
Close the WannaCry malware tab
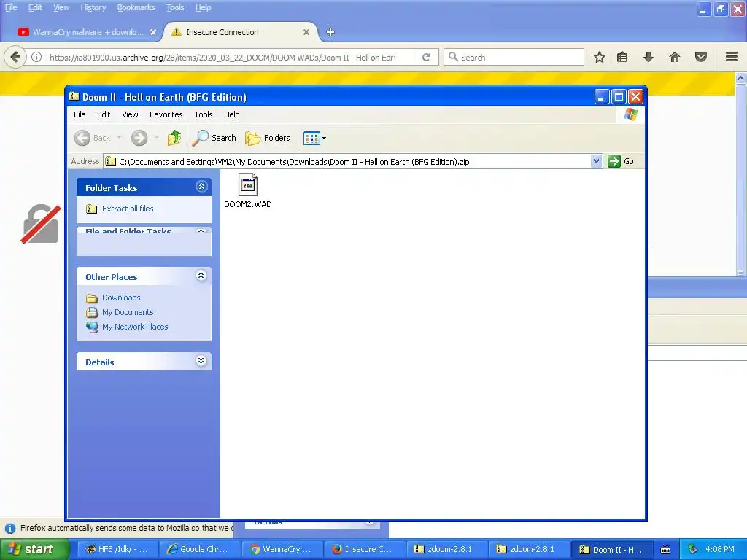pyautogui.click(x=153, y=32)
